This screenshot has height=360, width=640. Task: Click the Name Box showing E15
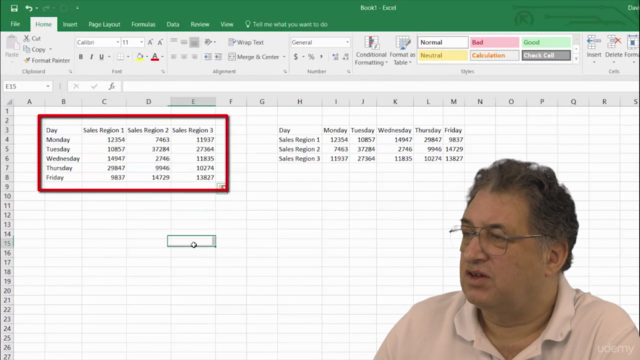coord(27,87)
